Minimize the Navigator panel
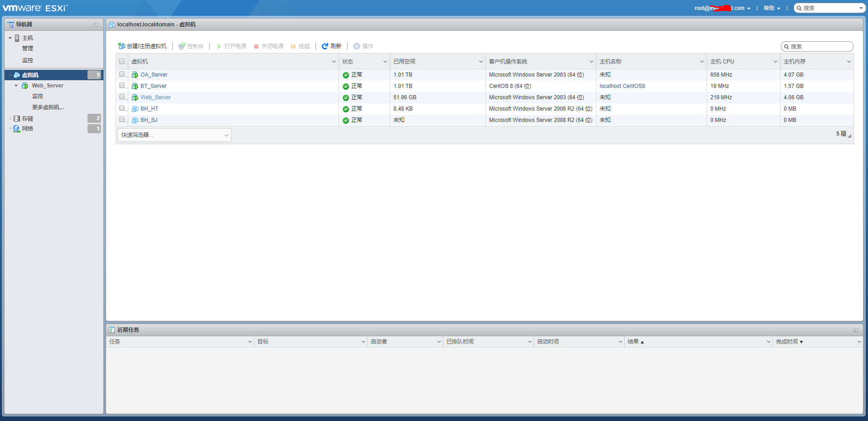 pos(96,25)
